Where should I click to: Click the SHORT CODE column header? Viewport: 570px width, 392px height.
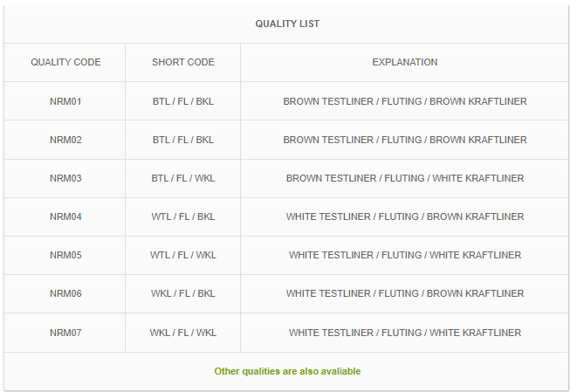[182, 62]
